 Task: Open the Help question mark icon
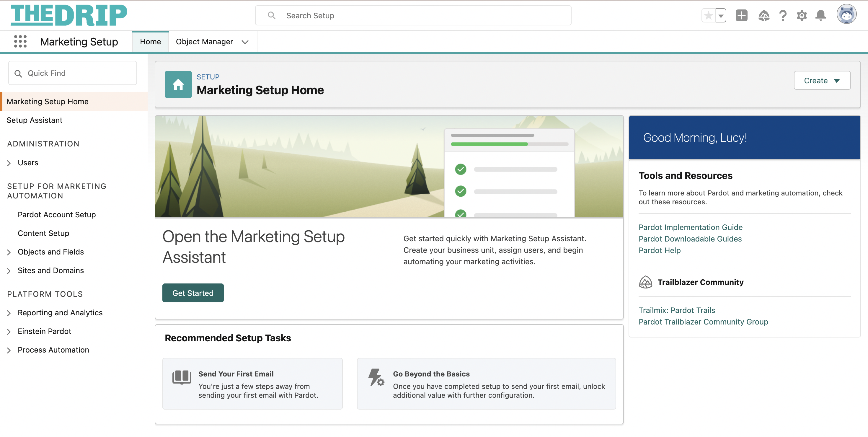coord(783,15)
